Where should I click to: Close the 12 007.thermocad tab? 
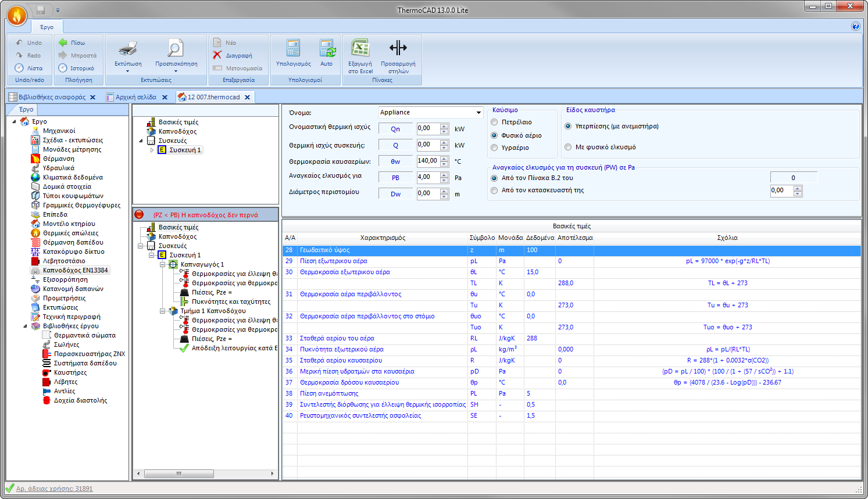(x=248, y=97)
